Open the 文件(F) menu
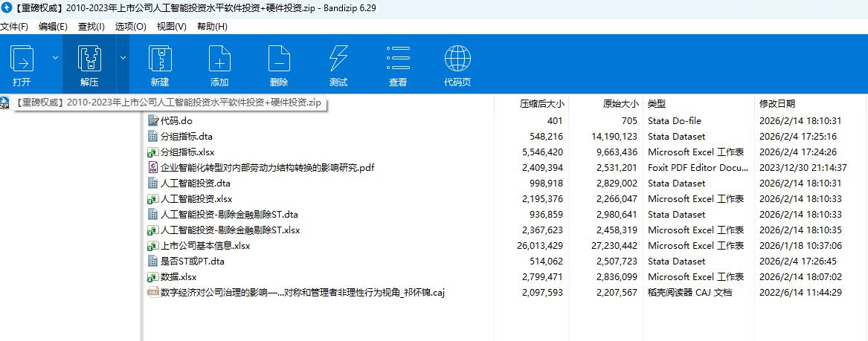The height and width of the screenshot is (341, 868). pyautogui.click(x=14, y=27)
